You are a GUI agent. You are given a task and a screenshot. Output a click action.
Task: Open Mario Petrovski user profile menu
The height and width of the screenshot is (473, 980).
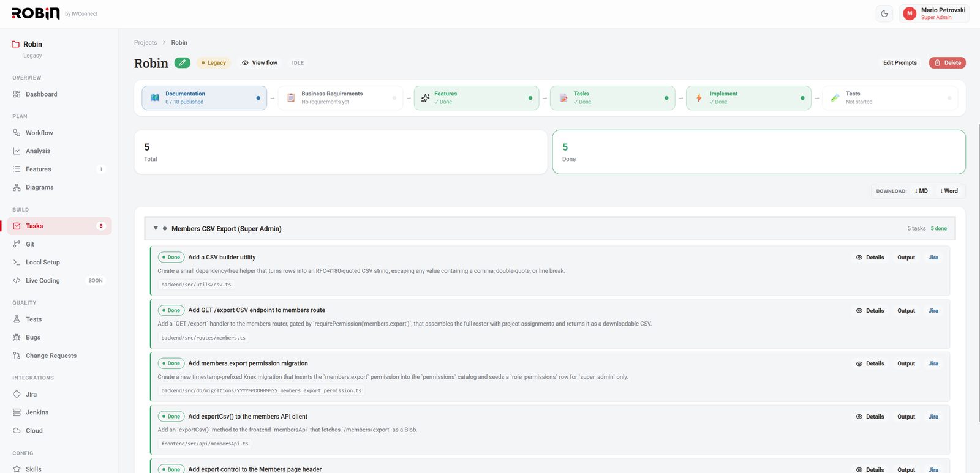pos(934,13)
